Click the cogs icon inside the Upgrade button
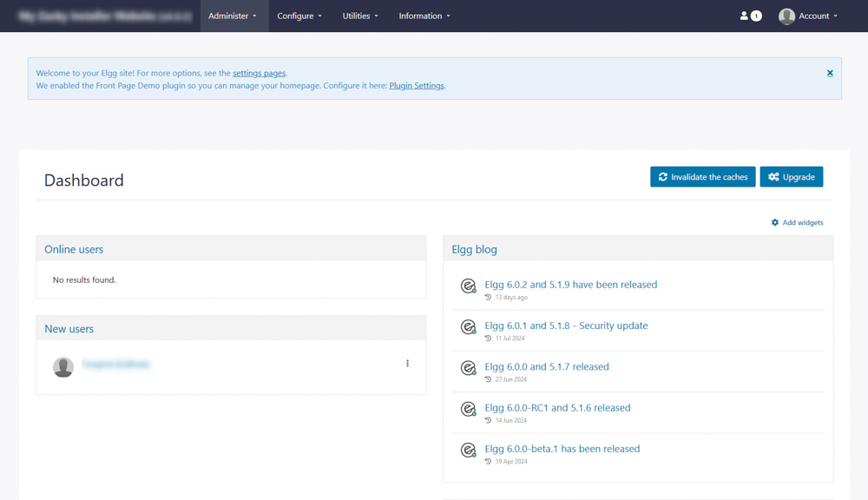This screenshot has height=500, width=868. 773,176
